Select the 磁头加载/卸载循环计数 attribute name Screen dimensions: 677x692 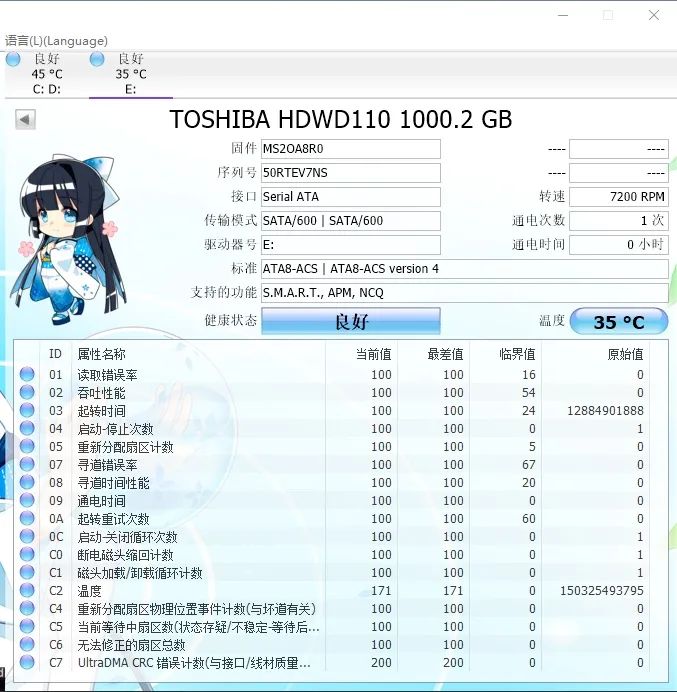pos(140,573)
